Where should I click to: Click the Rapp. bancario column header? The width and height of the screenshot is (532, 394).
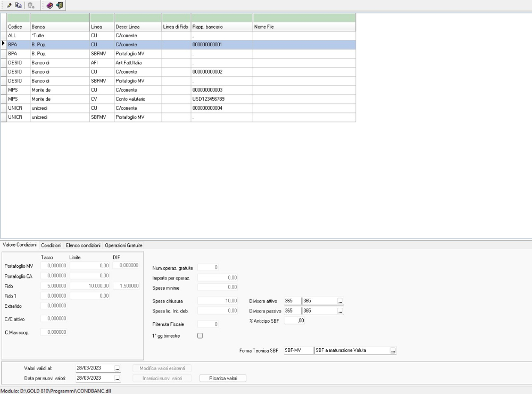click(x=221, y=26)
